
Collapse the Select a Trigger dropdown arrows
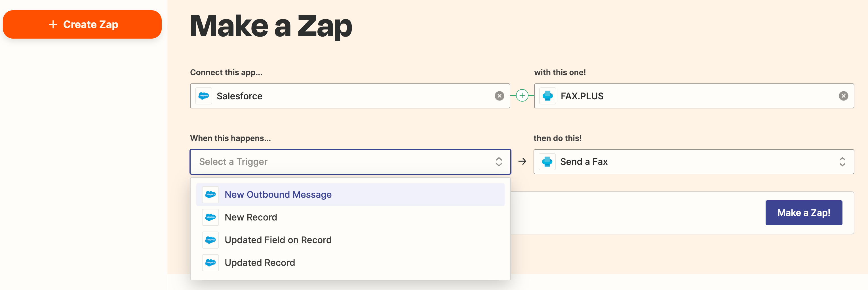[x=499, y=162]
